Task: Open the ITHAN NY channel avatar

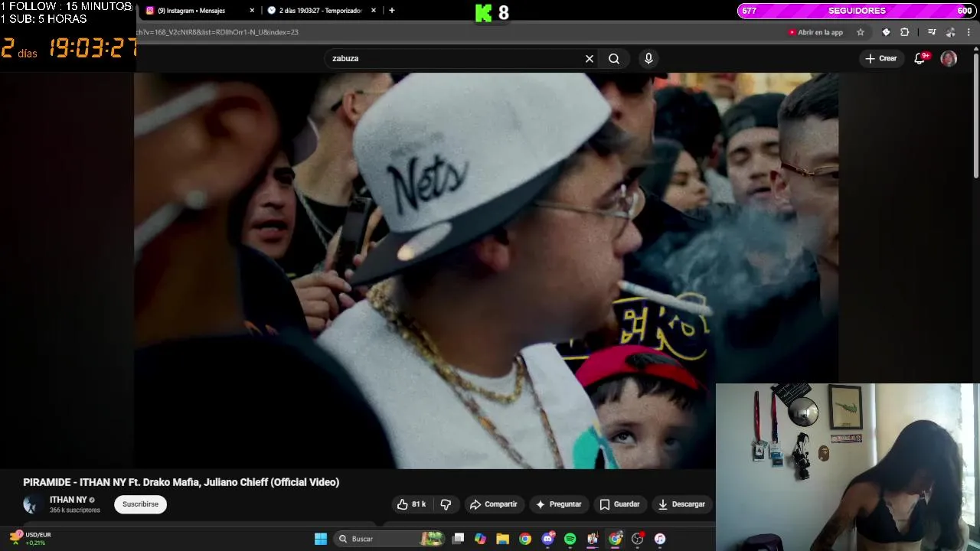Action: (32, 504)
